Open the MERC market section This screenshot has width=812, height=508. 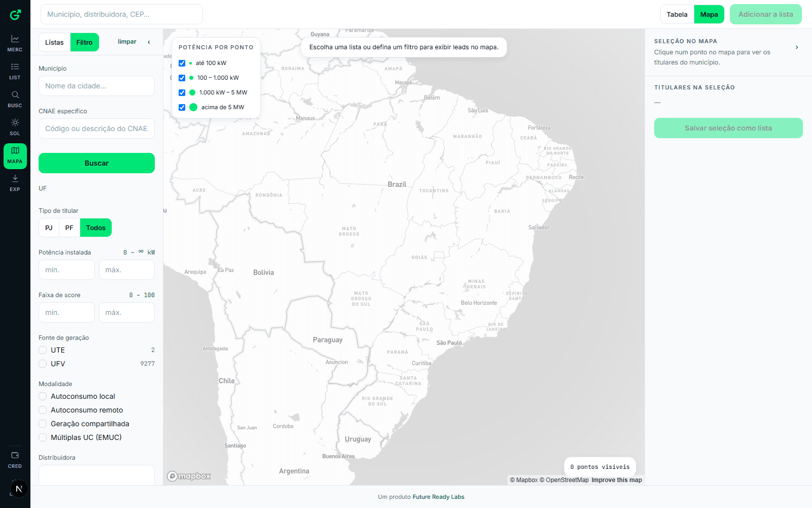(15, 43)
